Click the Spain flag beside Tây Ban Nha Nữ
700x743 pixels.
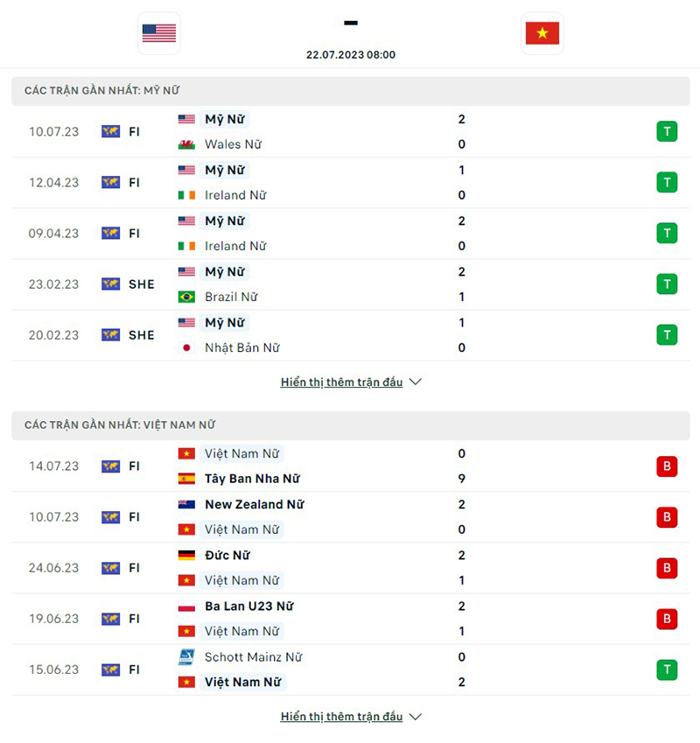click(x=185, y=479)
